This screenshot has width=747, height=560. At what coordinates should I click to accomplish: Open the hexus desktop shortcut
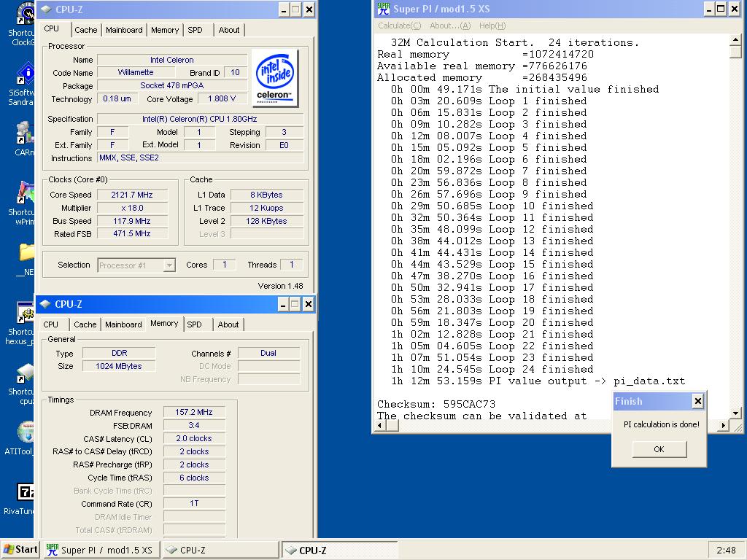pos(25,312)
